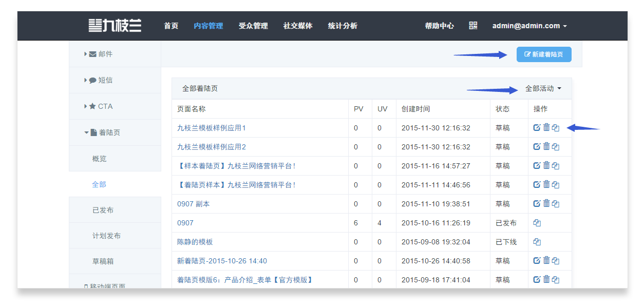Click copy icon for 【样本着陆页】九枝兰网络营销平台！

(556, 166)
